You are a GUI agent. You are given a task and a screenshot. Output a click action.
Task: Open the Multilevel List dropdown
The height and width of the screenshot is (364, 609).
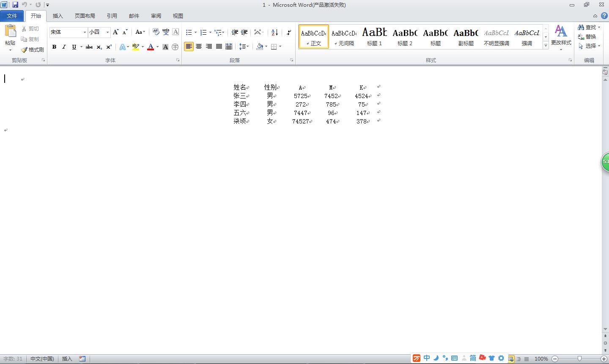(219, 32)
